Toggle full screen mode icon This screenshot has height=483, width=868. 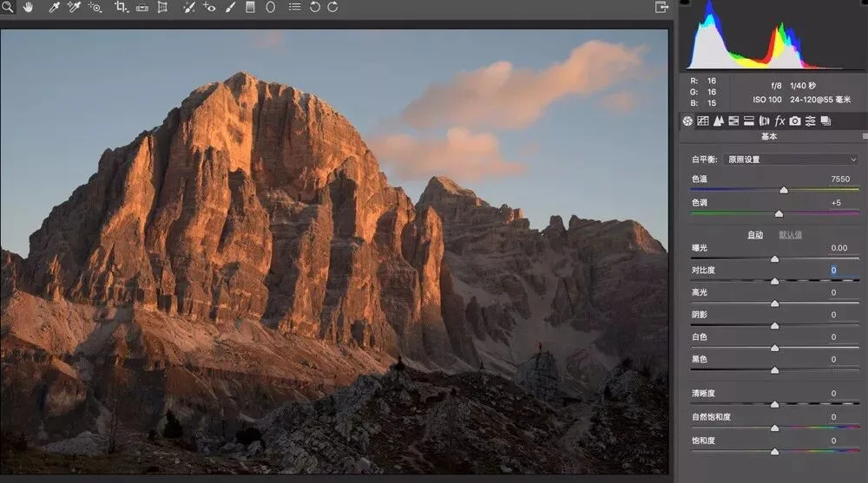click(x=661, y=7)
